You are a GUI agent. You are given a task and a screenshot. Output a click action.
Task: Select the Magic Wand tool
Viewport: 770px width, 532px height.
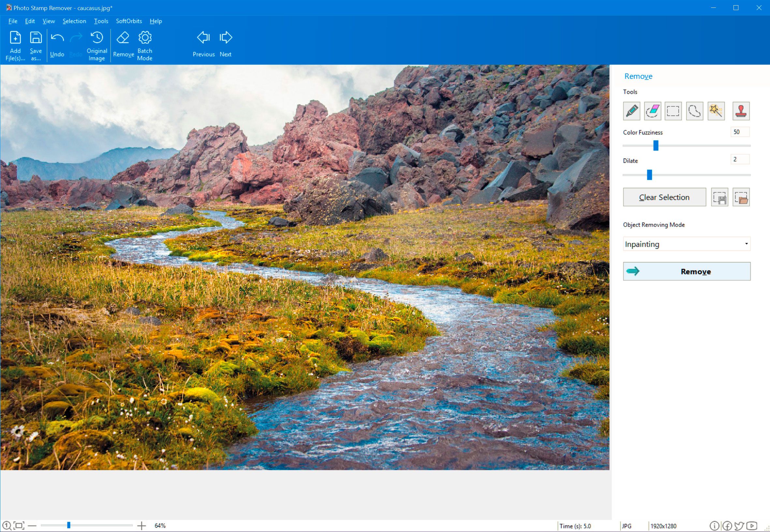[x=716, y=110]
